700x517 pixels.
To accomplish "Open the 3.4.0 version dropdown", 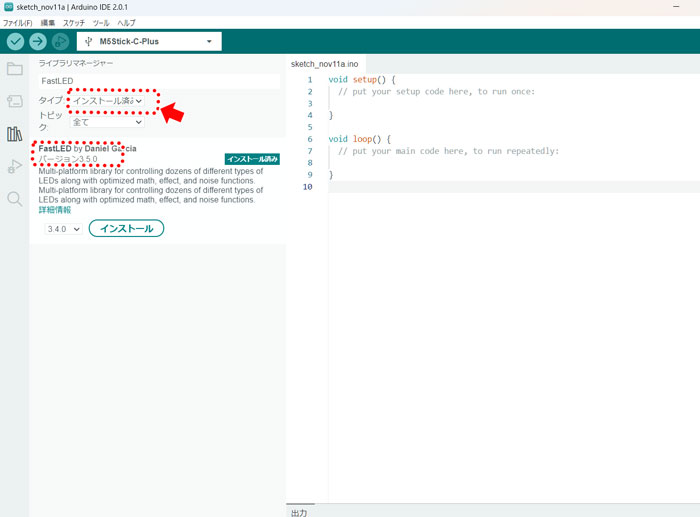I will pos(63,229).
